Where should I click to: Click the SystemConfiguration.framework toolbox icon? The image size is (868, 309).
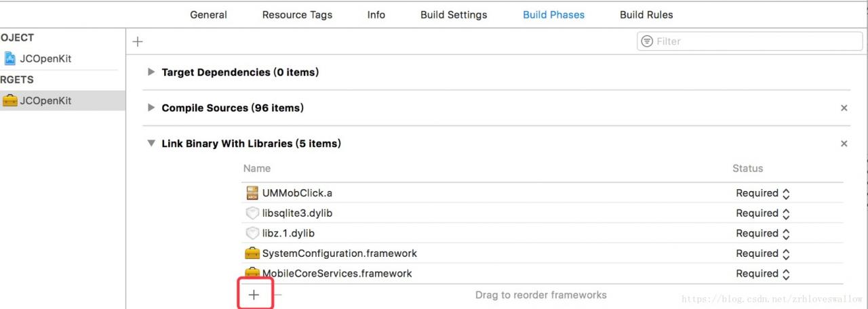253,253
